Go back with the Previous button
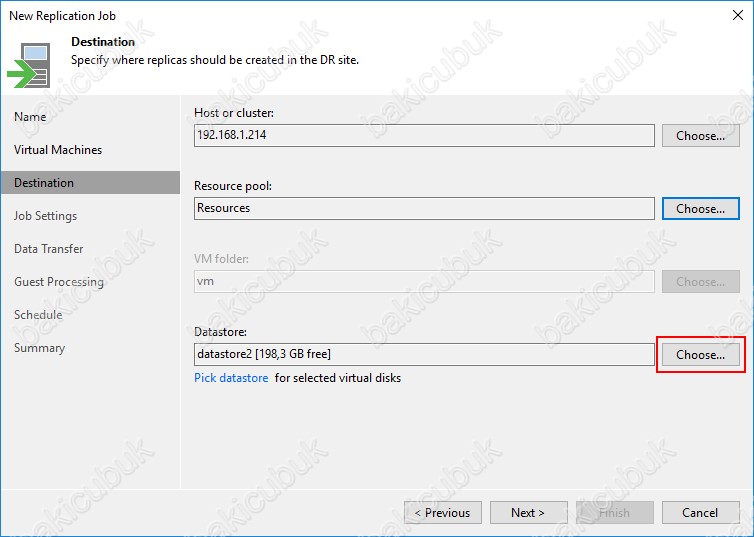This screenshot has height=537, width=754. (443, 512)
